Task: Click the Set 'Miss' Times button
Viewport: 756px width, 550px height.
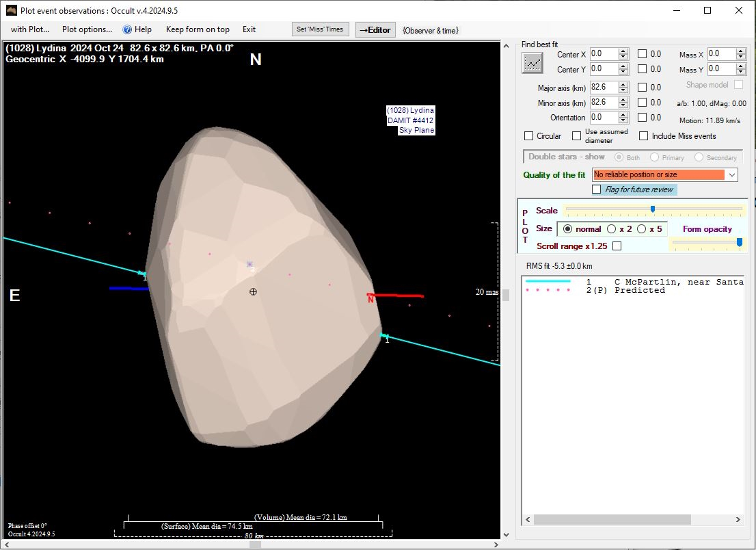Action: tap(320, 29)
